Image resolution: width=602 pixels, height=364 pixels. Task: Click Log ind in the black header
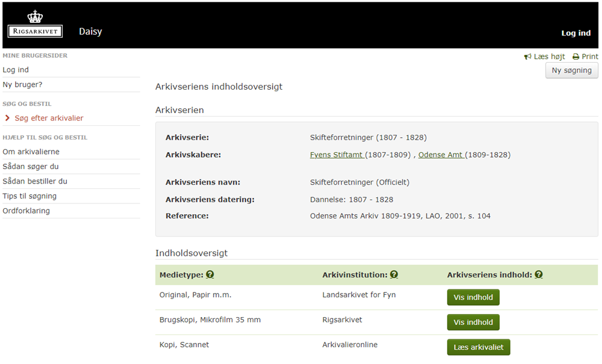[x=576, y=33]
